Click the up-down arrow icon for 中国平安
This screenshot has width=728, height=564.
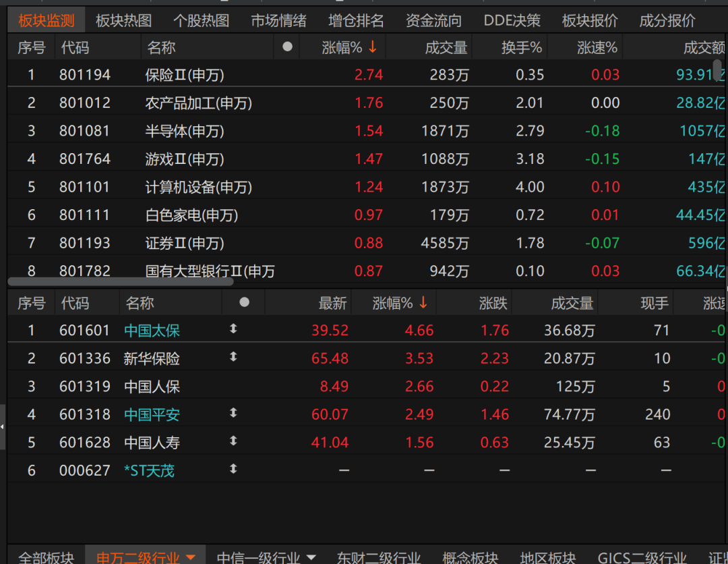233,413
